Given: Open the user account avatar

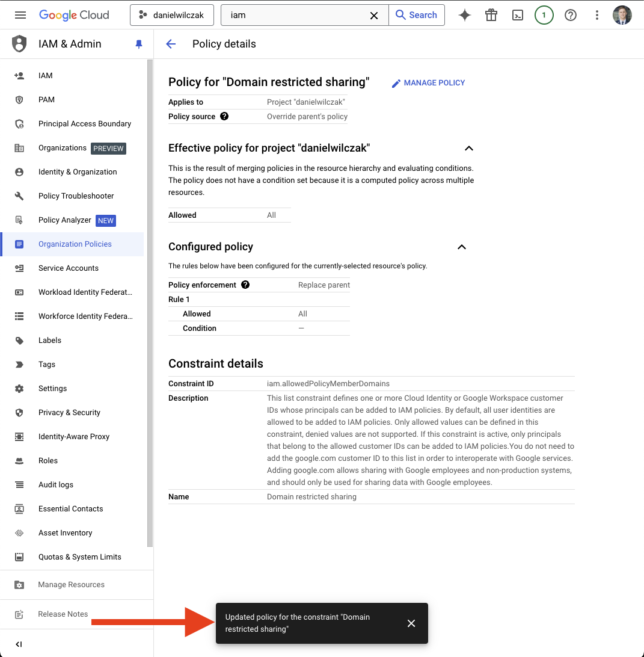Looking at the screenshot, I should pos(622,15).
